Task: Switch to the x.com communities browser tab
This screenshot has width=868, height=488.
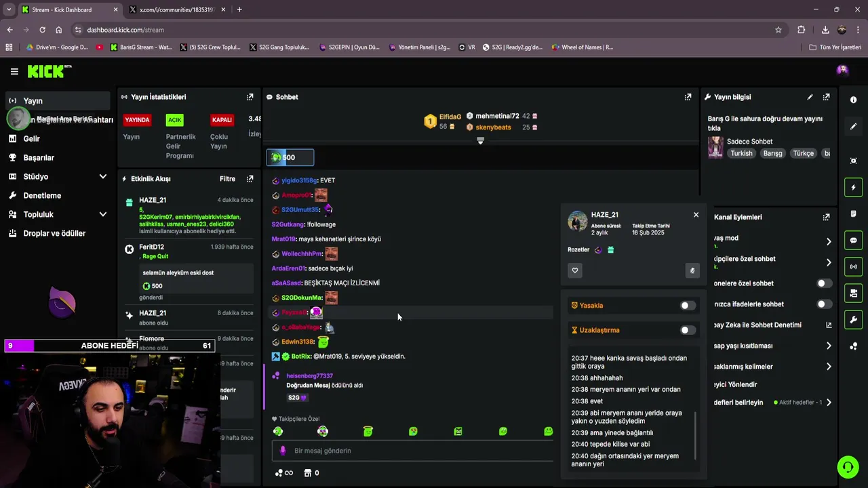Action: pos(178,9)
